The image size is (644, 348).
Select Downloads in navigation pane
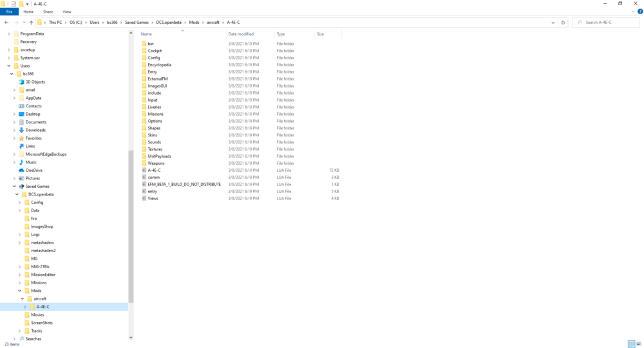[35, 130]
